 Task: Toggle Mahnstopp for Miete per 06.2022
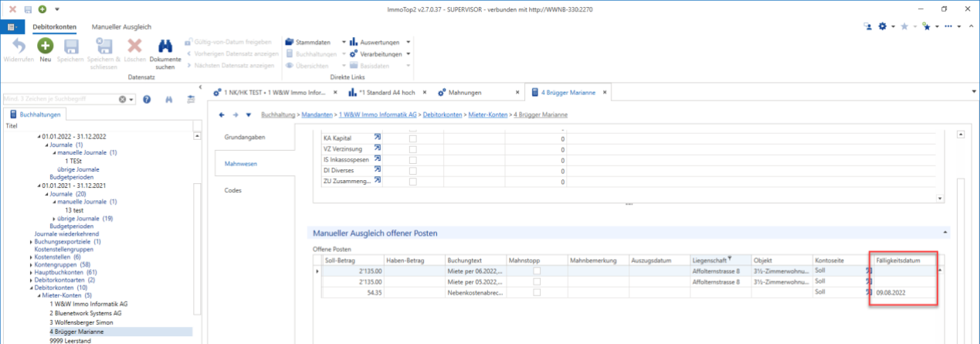[537, 271]
